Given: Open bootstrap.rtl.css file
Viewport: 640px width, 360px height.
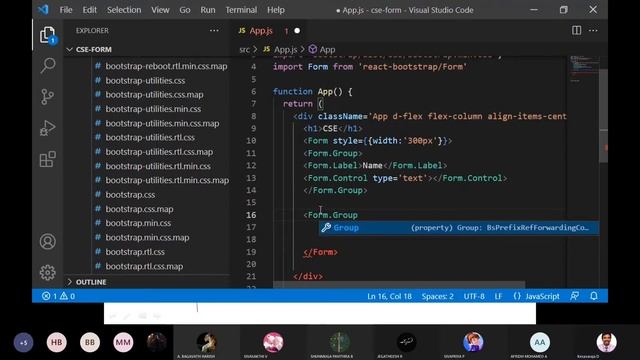Looking at the screenshot, I should tap(135, 252).
